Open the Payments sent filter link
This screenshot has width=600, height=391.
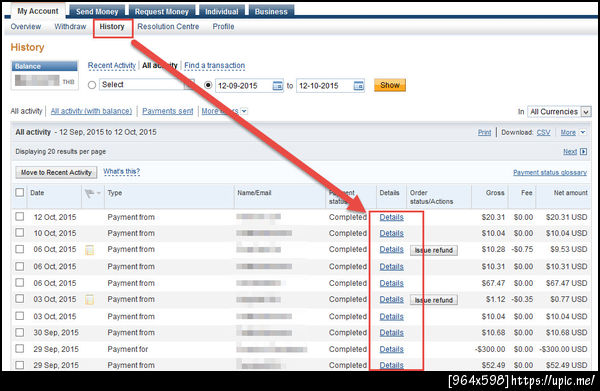168,111
